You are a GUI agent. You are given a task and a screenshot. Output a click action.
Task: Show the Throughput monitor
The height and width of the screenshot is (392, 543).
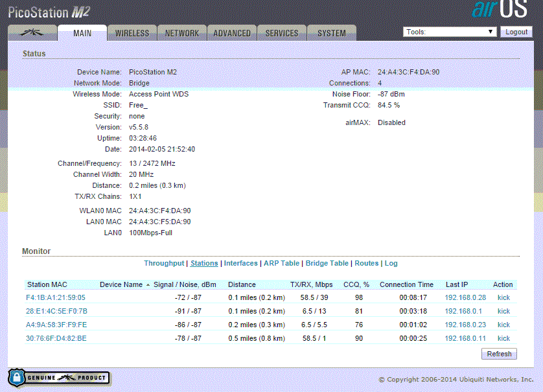coord(164,263)
